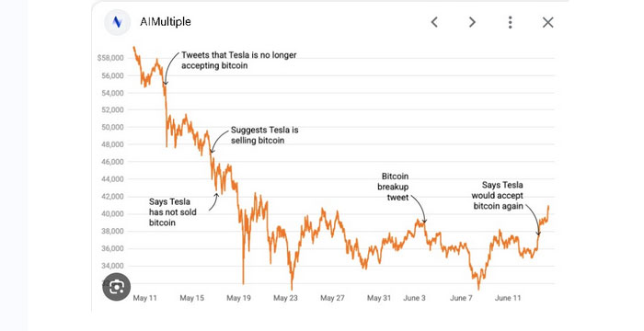Click the $58,000 price axis label
The height and width of the screenshot is (331, 644).
(110, 58)
